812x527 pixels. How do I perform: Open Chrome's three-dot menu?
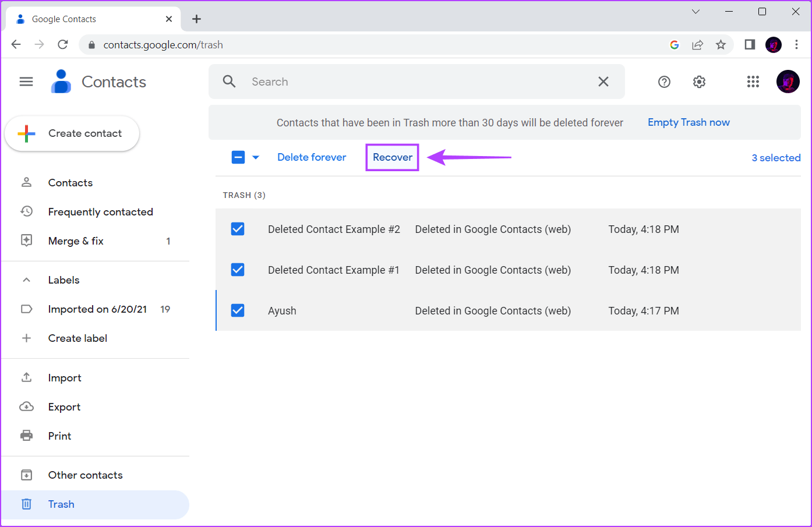pos(796,45)
